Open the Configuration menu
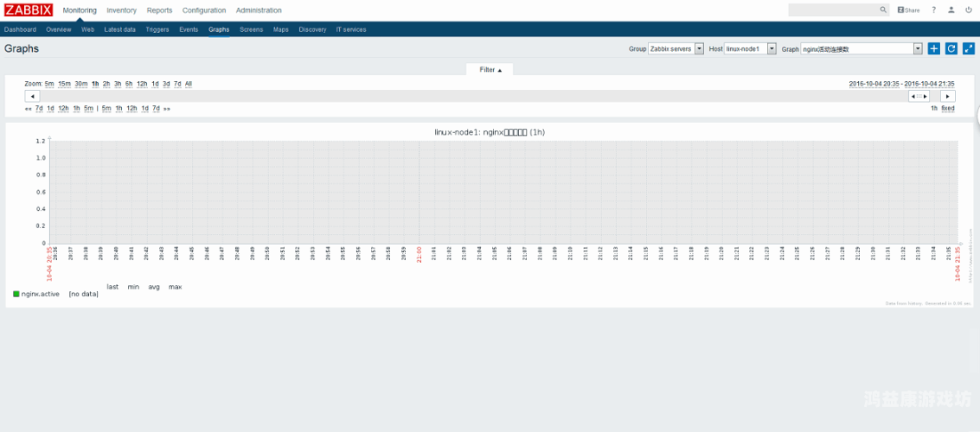The image size is (980, 432). tap(204, 10)
